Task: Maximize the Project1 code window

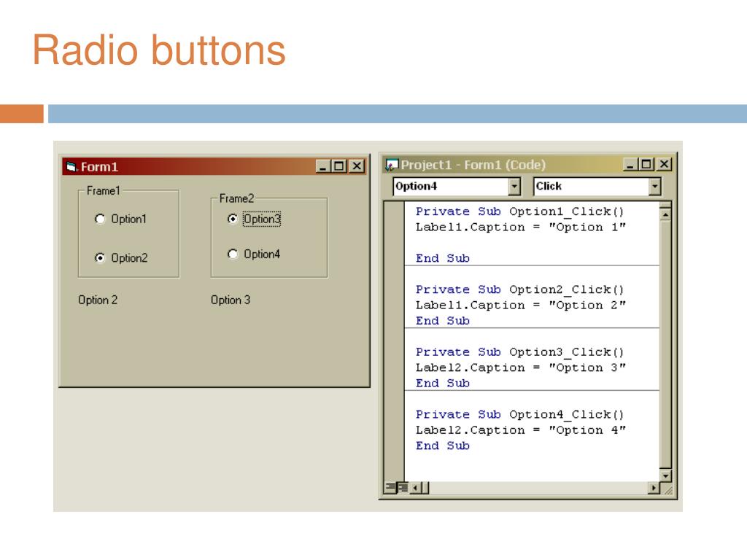Action: coord(646,164)
